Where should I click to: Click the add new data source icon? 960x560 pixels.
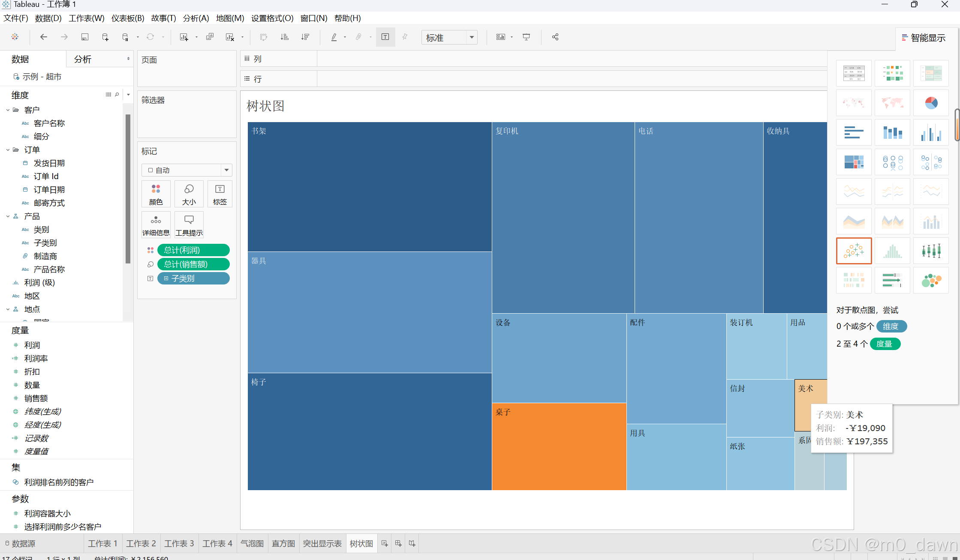105,37
